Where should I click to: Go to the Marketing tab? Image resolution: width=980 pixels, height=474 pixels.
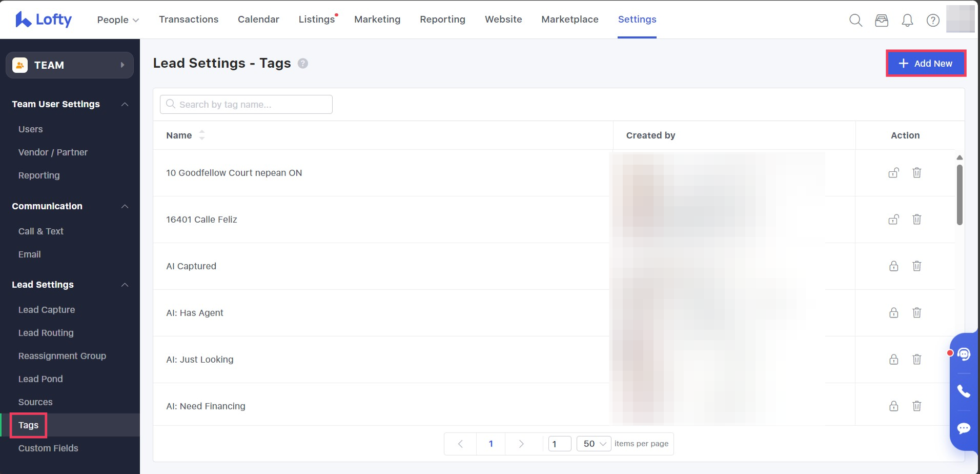377,19
